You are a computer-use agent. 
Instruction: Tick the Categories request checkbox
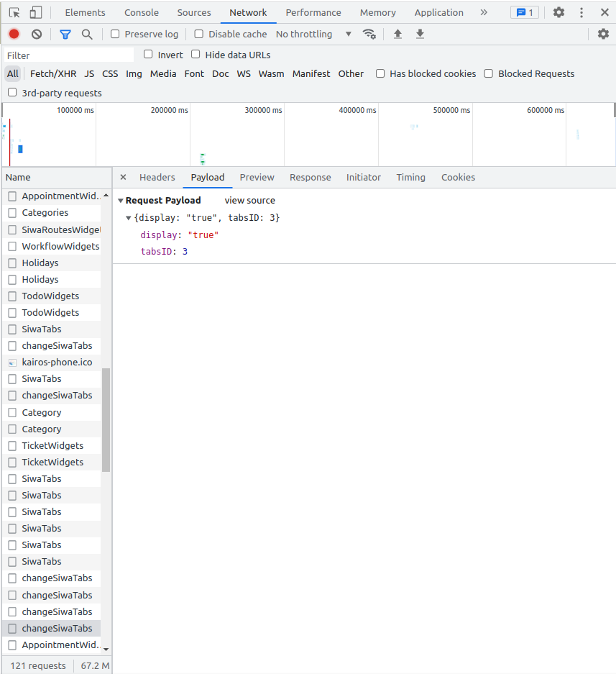(12, 213)
